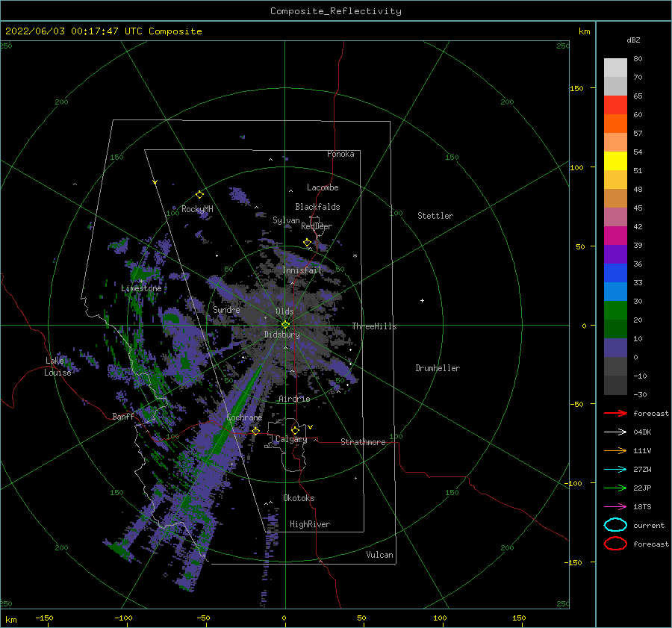Image resolution: width=672 pixels, height=628 pixels.
Task: Click the white cross marker west of Stettler–Drumheller area
Action: pos(422,300)
